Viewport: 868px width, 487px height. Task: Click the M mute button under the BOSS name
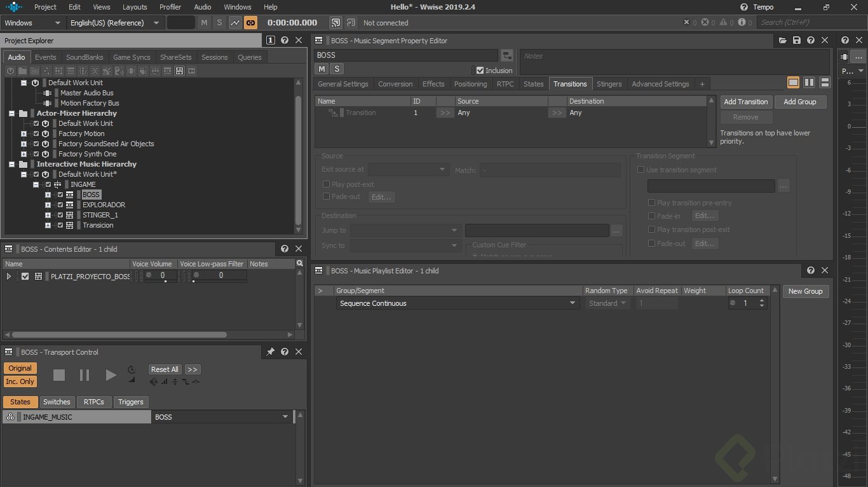[x=322, y=69]
